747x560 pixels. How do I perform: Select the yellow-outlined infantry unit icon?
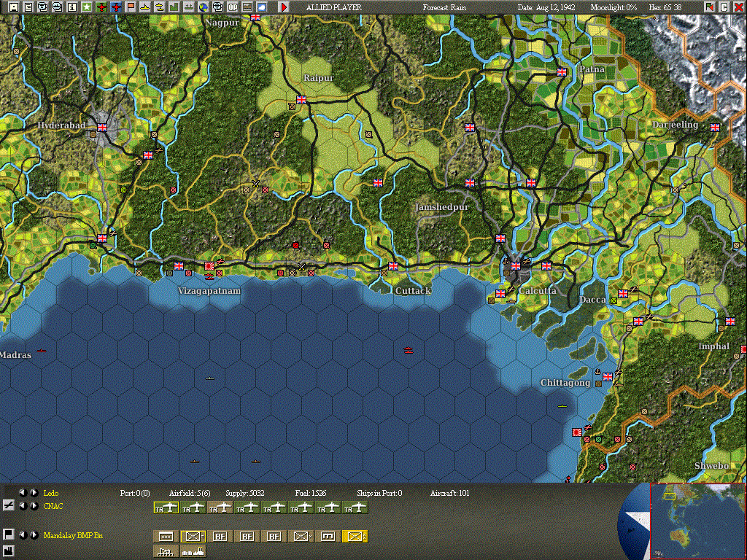click(x=193, y=537)
